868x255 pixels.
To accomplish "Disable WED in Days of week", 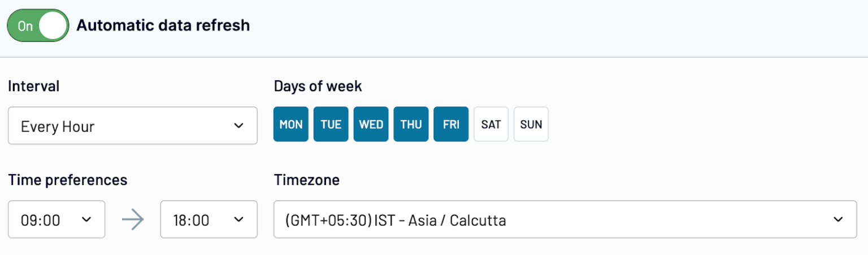I will point(371,124).
